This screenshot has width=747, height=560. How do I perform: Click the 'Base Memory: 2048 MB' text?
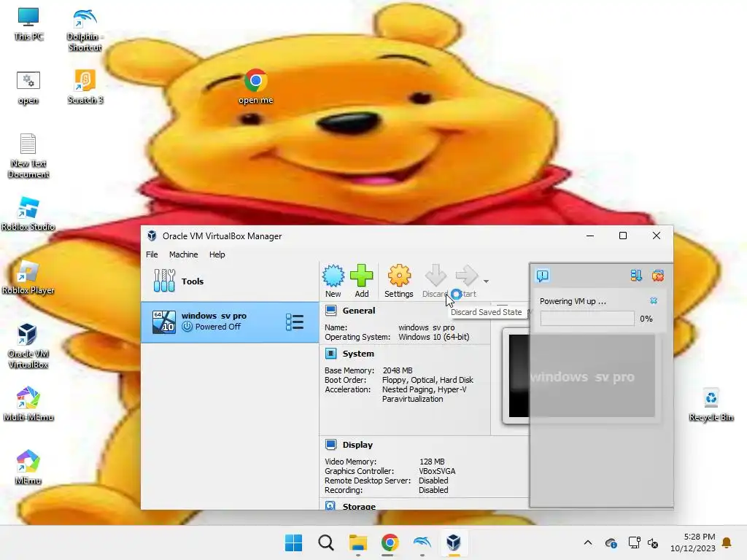368,370
